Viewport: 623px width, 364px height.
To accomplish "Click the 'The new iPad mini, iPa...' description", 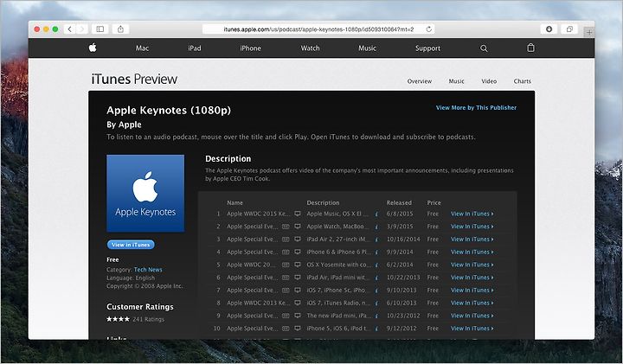I will point(338,316).
